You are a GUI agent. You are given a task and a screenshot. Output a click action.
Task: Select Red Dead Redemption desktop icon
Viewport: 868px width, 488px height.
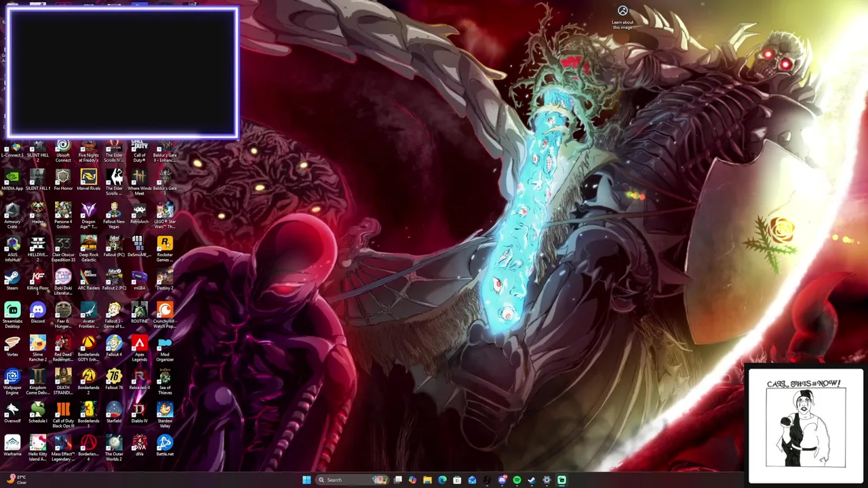63,349
